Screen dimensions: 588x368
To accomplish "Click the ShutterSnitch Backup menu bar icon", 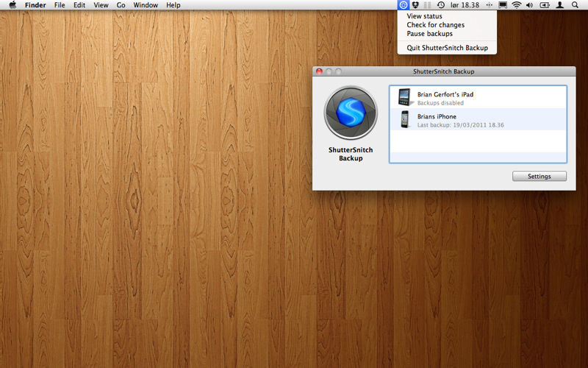I will tap(403, 5).
